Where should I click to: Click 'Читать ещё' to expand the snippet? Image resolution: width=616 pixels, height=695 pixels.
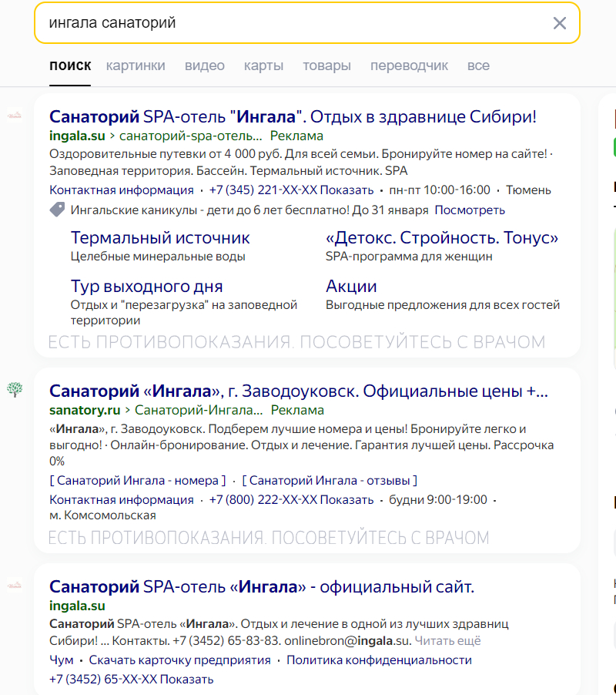(x=447, y=641)
